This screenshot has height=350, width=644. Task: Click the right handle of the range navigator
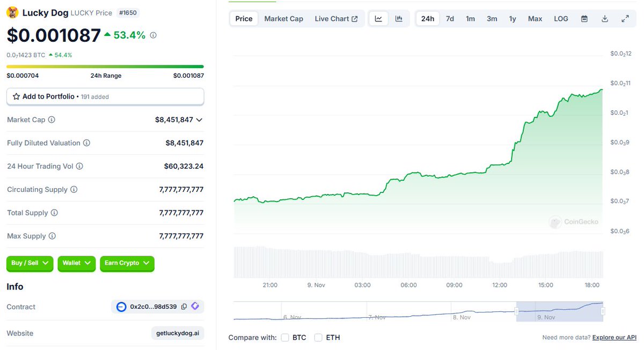(x=603, y=311)
